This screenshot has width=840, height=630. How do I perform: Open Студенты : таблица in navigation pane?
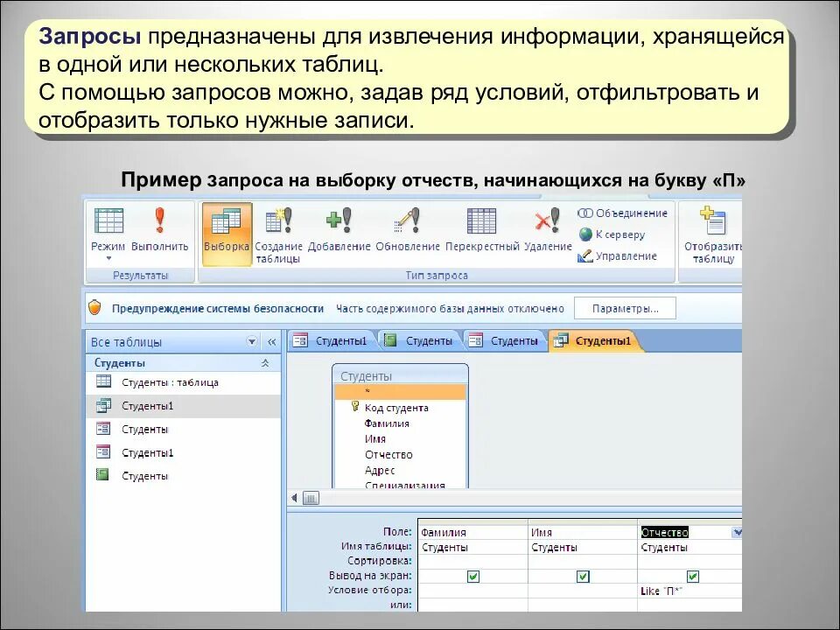click(183, 382)
